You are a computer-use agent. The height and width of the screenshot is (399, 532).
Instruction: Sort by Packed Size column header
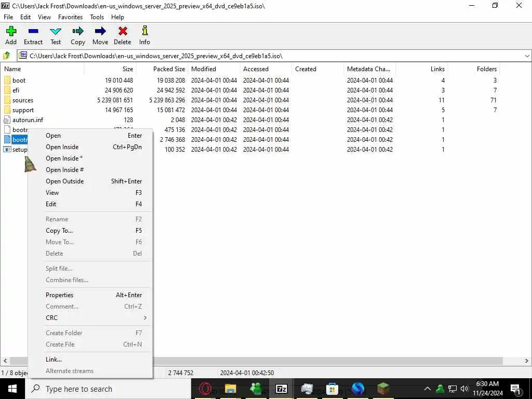pos(162,69)
